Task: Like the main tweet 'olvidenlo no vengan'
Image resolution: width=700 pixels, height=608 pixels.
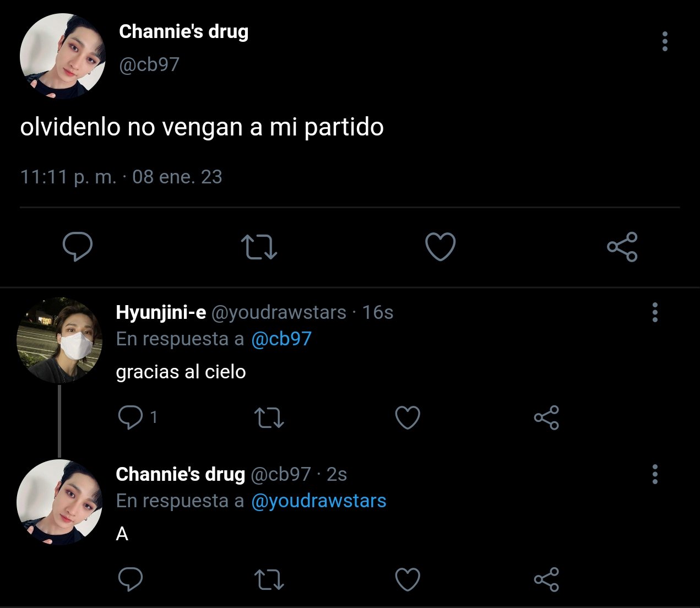Action: click(x=441, y=246)
